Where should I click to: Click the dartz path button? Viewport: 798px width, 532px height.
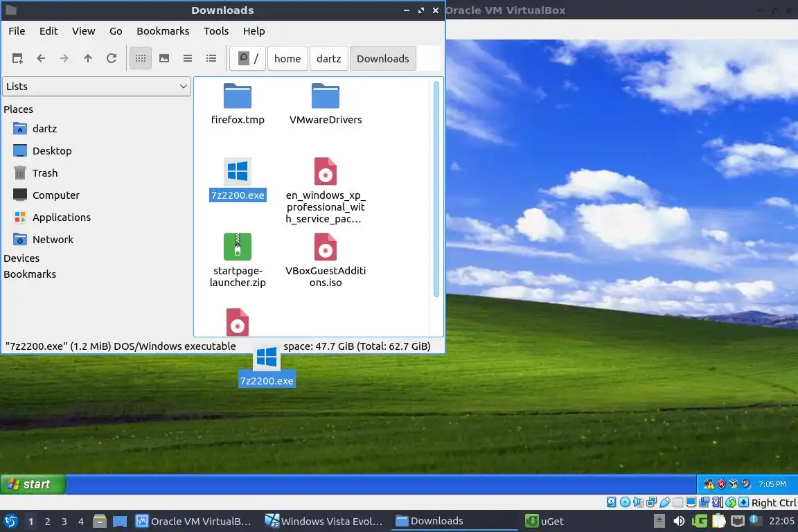pyautogui.click(x=329, y=59)
